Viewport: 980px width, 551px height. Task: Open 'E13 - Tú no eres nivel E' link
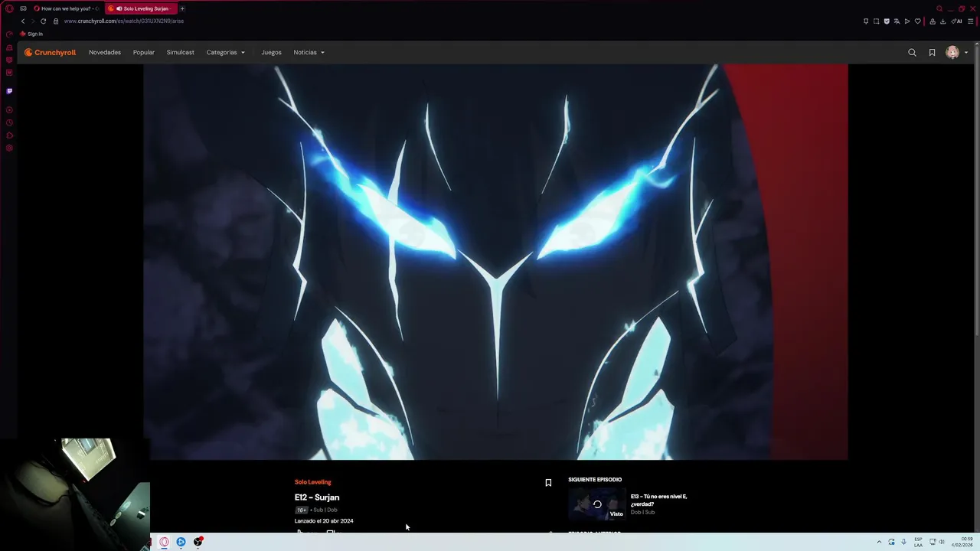pos(659,500)
